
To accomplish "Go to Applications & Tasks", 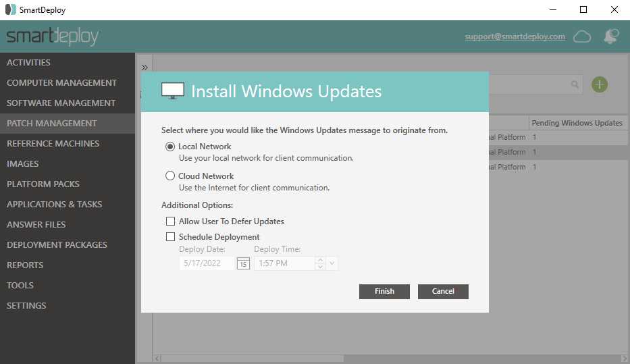I will click(x=54, y=204).
